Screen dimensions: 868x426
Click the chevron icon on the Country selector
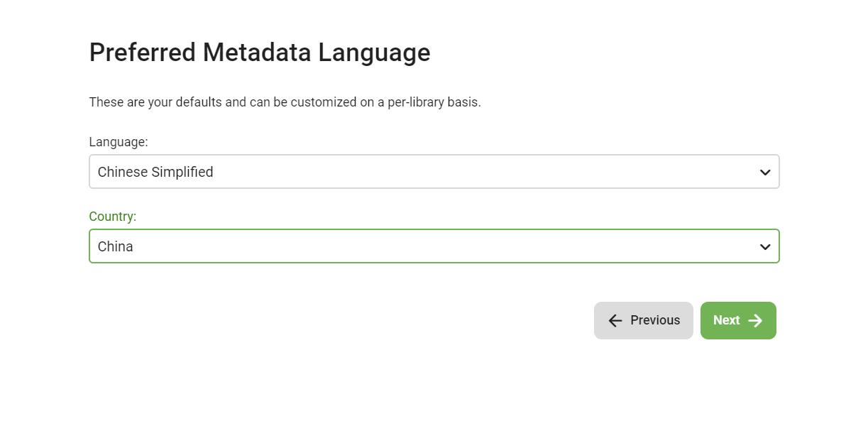(764, 246)
